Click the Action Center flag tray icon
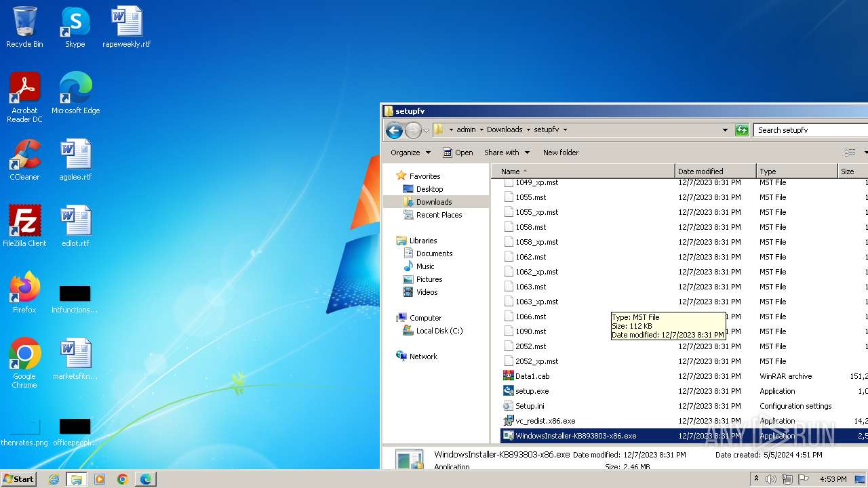Screen dimensions: 868x488 tap(803, 479)
